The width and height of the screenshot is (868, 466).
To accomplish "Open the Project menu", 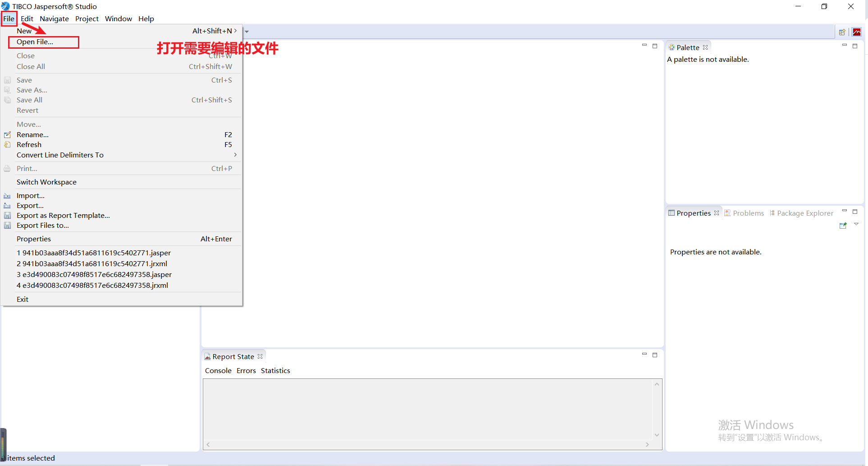I will coord(87,18).
